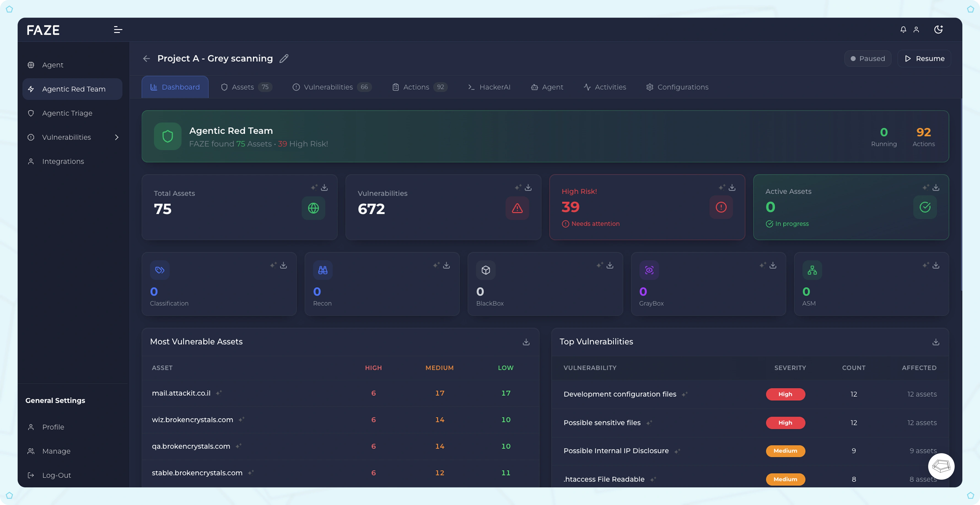Download Most Vulnerable Assets table

click(x=526, y=342)
